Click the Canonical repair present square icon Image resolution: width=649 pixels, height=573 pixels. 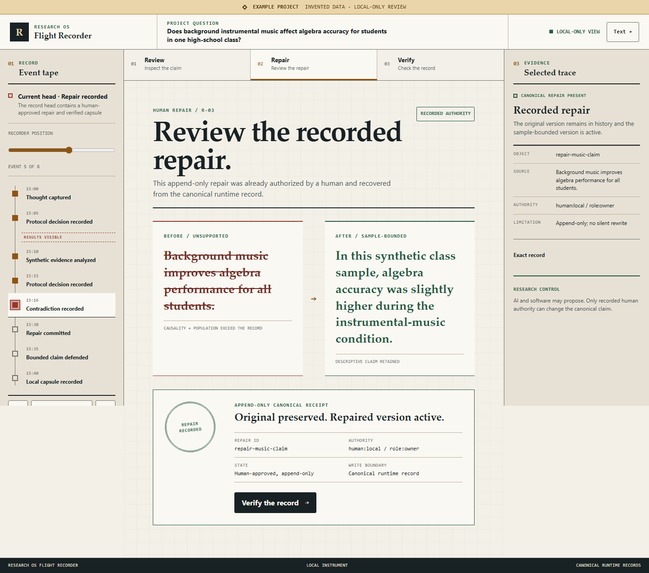[515, 96]
